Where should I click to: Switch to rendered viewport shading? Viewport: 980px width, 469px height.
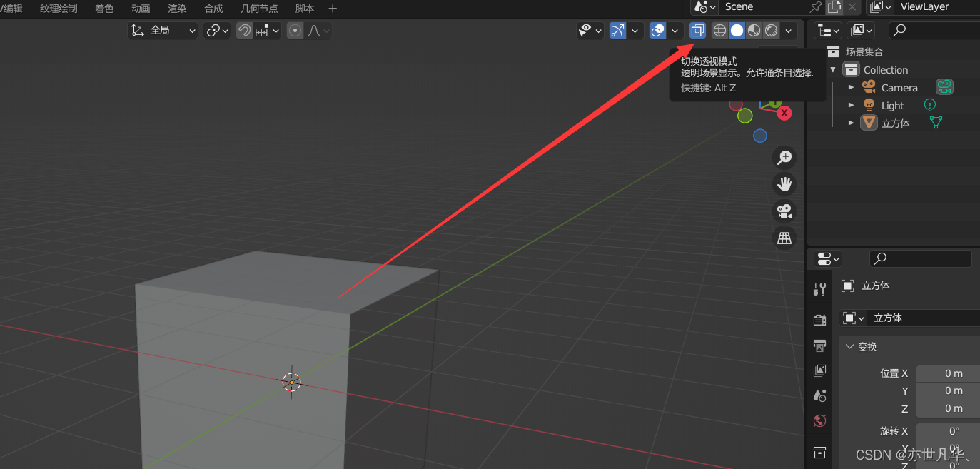[x=772, y=31]
